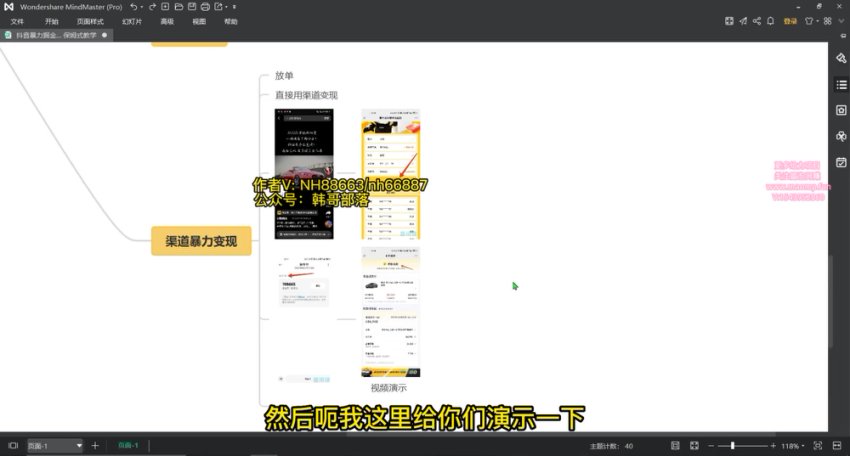Screen dimensions: 850x456
Task: Open the clipart side panel
Action: [x=841, y=136]
